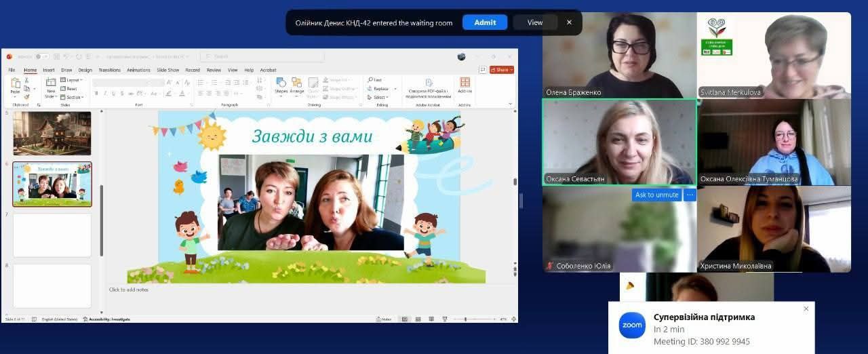Screen dimensions: 868x354
Task: Switch to the Slide Show tab
Action: (x=167, y=70)
